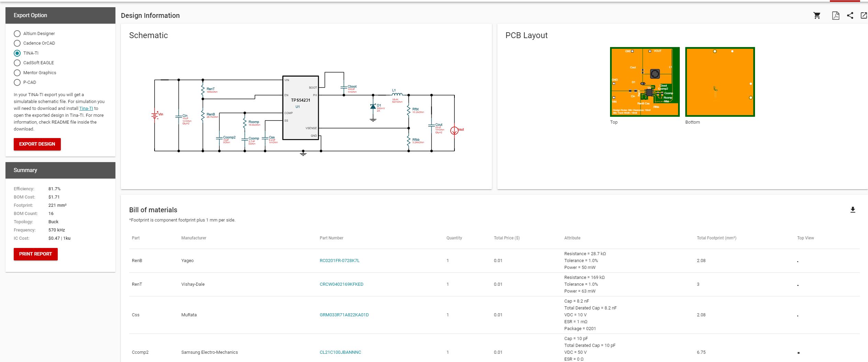Choose Cadence OrCAD export format
The image size is (868, 362).
(x=17, y=43)
